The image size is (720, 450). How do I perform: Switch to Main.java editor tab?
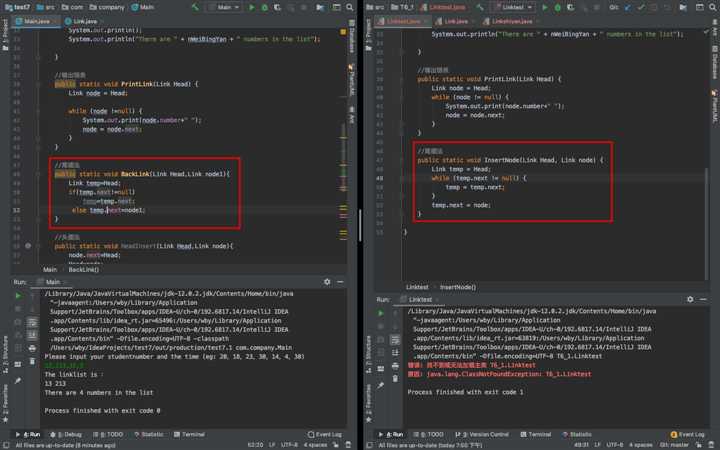tap(36, 21)
